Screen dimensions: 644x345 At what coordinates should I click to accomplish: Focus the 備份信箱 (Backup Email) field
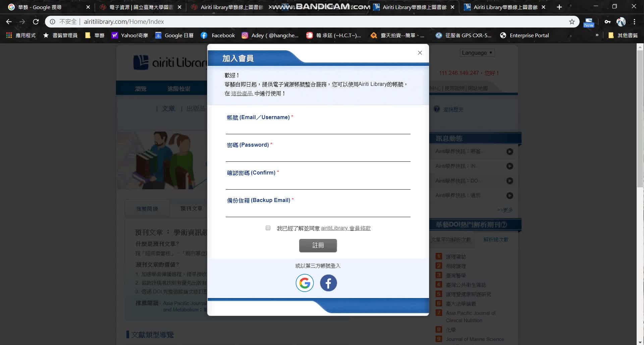pos(318,211)
